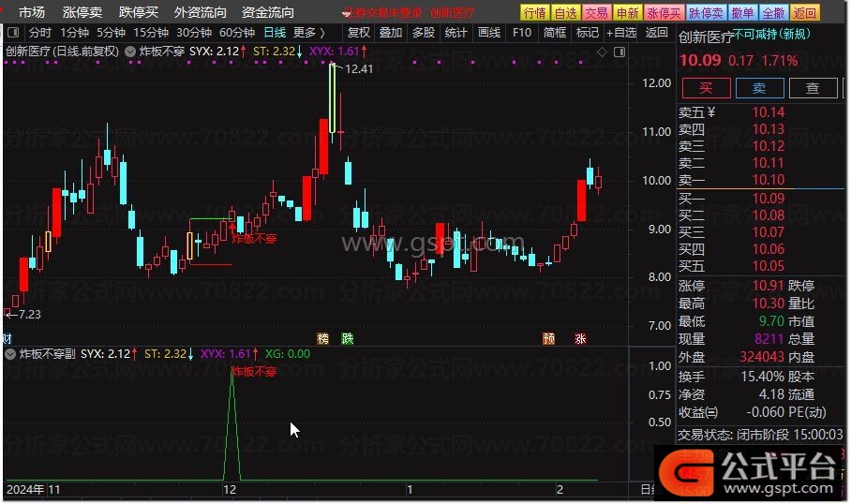Click the 换手 value 15.40%

(x=762, y=377)
